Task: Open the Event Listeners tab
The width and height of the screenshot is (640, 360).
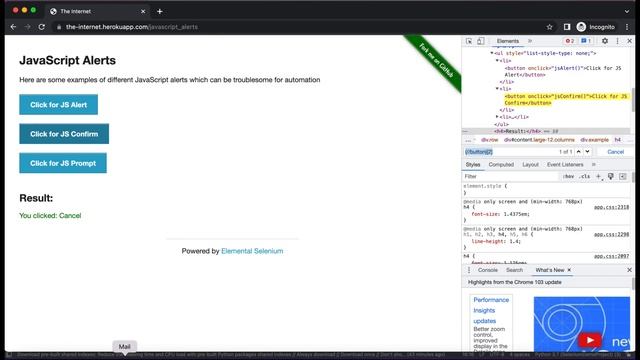Action: point(565,164)
